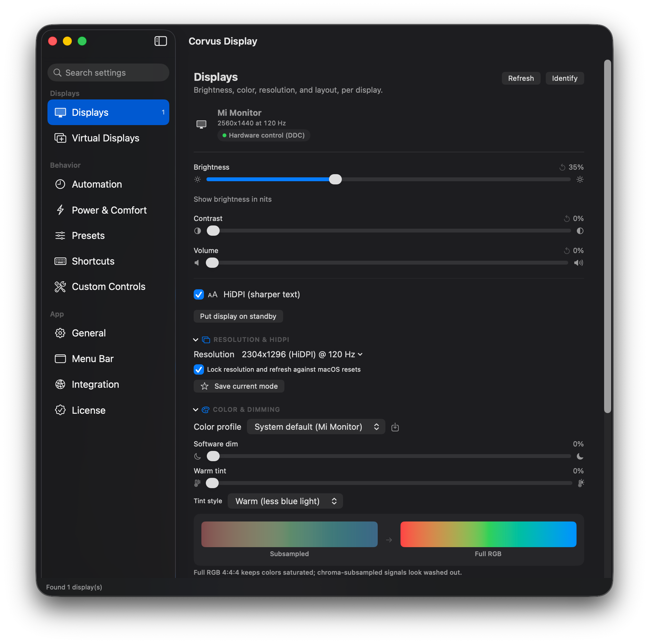Viewport: 649px width, 644px height.
Task: Click the vertical scrollbar thumb
Action: 607,236
